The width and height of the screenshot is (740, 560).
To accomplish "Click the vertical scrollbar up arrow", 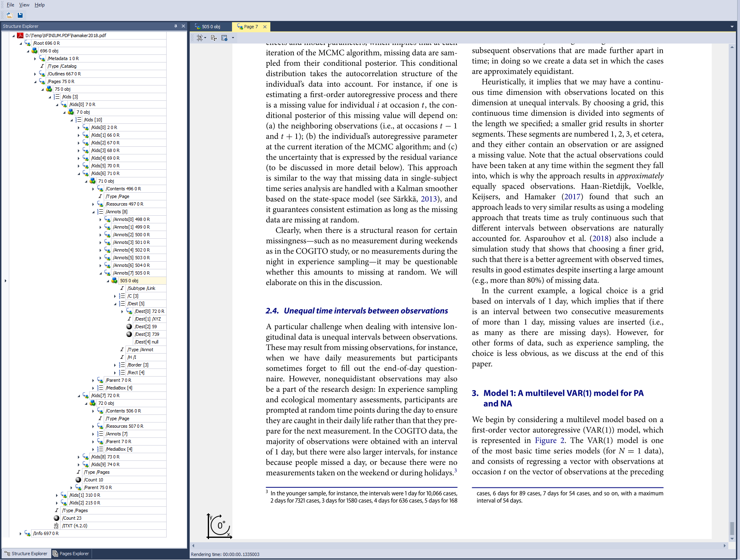I will tap(732, 47).
